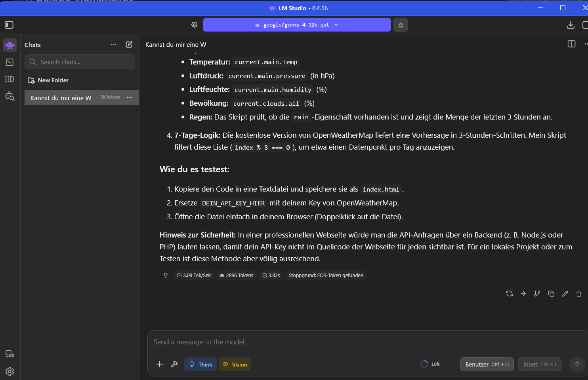This screenshot has height=380, width=588.
Task: Click the current.main.temp code snippet
Action: point(266,62)
